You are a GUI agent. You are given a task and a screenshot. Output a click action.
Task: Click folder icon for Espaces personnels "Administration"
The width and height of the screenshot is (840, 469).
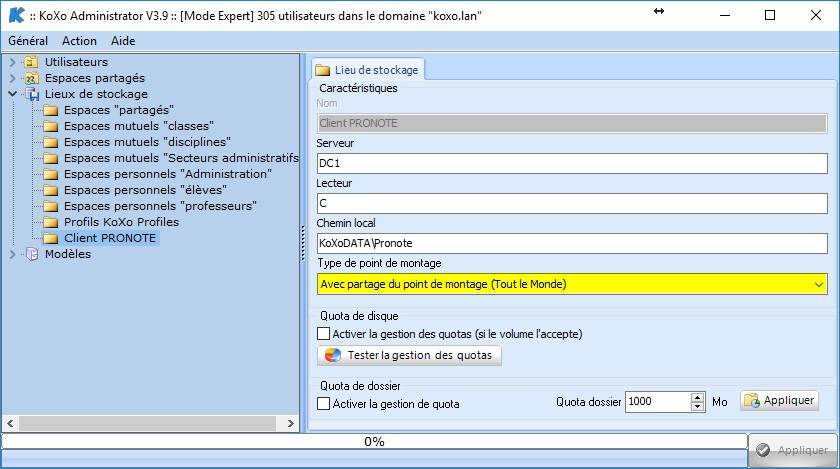tap(51, 175)
